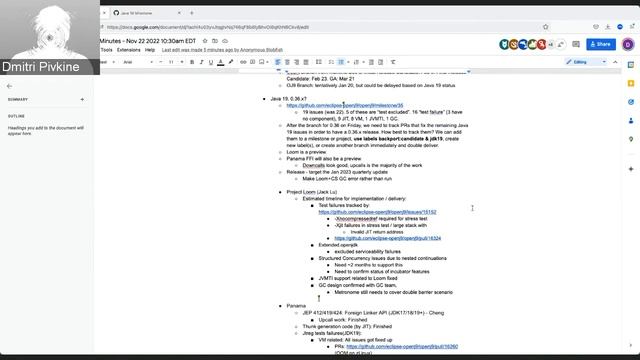Star the document next to the title

pos(205,41)
